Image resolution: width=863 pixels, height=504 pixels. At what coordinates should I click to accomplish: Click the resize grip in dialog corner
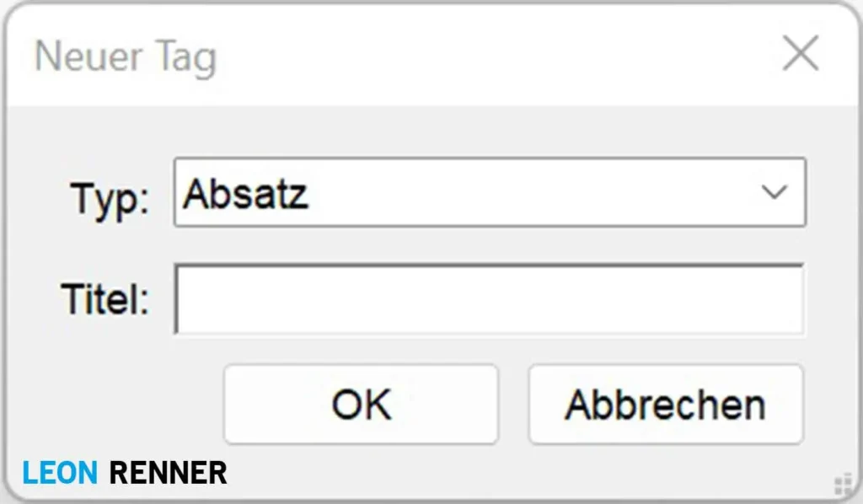tap(842, 484)
